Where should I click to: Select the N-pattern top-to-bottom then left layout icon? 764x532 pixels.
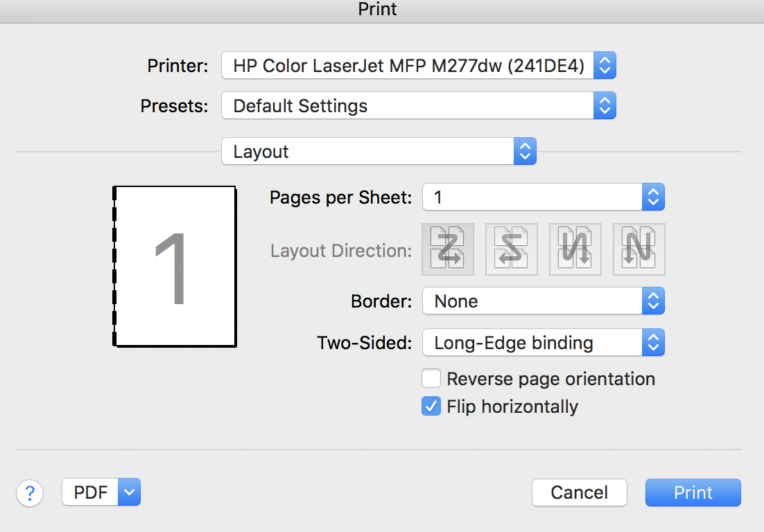[639, 249]
